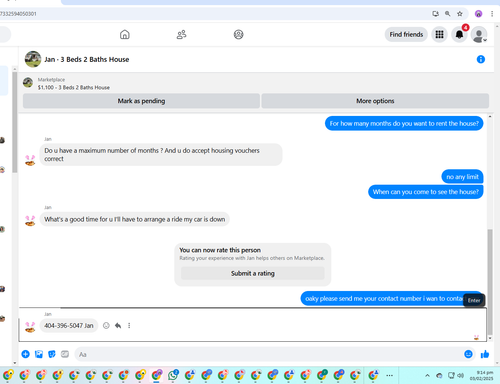Choose a GIF from the composer

(x=65, y=354)
